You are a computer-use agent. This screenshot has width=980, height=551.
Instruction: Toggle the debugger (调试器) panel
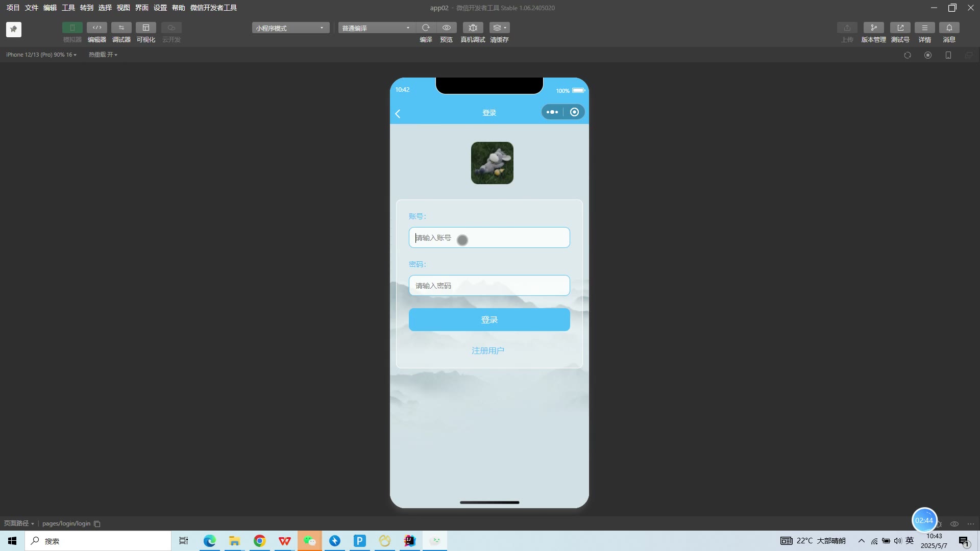coord(121,28)
